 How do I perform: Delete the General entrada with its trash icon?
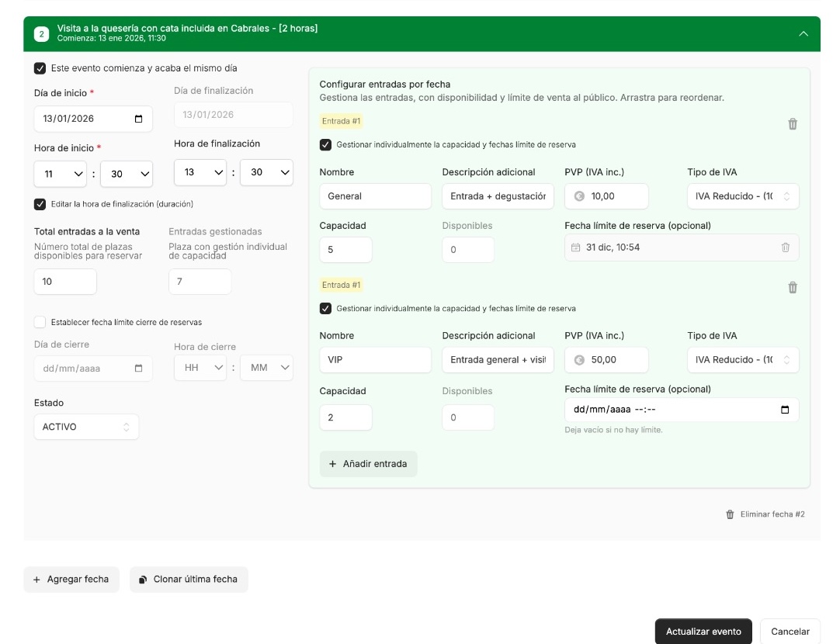pyautogui.click(x=793, y=124)
